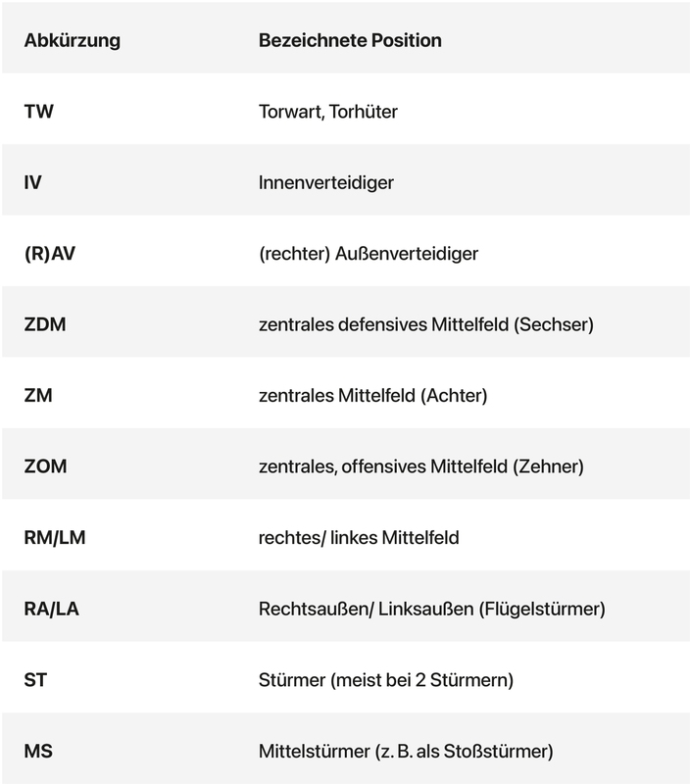The image size is (690, 784).
Task: Click the zentrales defensives Mittelfeld (Sechser) text
Action: pos(426,324)
